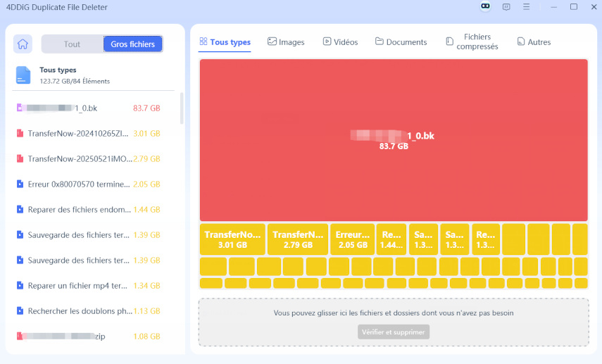
Task: Minimize the application window
Action: pyautogui.click(x=553, y=7)
